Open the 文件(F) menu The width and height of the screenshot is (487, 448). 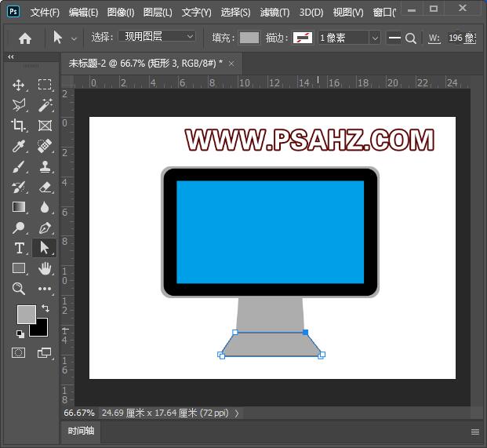(45, 13)
